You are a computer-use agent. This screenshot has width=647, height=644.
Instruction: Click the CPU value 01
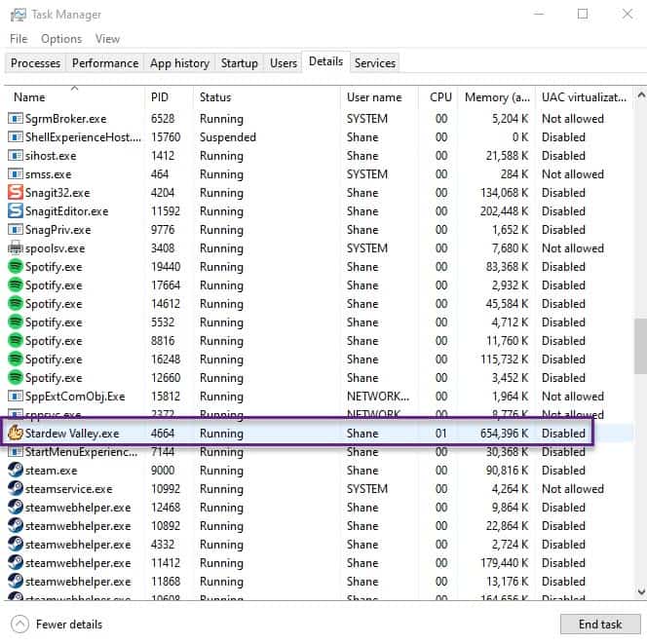(441, 434)
